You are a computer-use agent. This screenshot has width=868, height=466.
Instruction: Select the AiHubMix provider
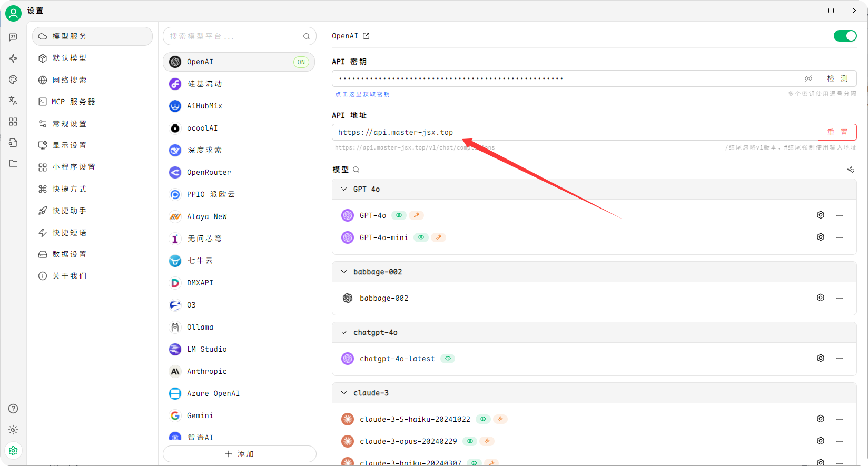tap(239, 106)
